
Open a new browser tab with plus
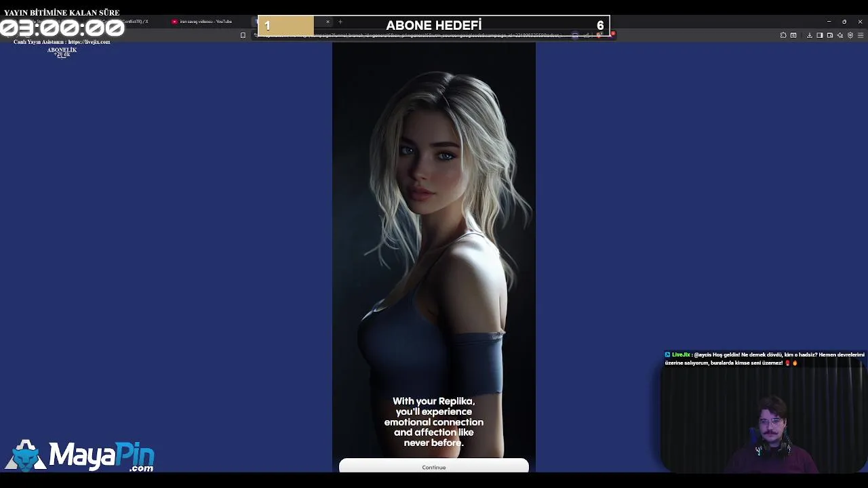pos(340,22)
